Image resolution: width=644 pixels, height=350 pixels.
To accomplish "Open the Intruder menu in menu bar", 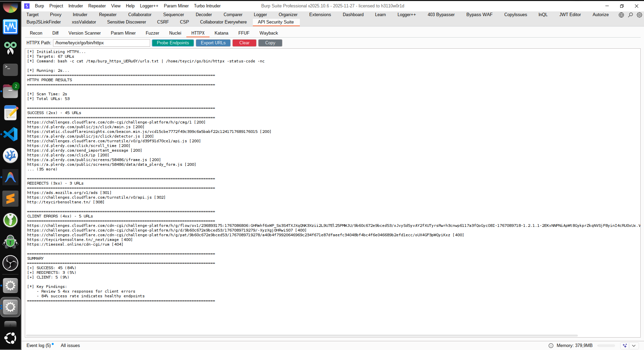I will (x=76, y=6).
